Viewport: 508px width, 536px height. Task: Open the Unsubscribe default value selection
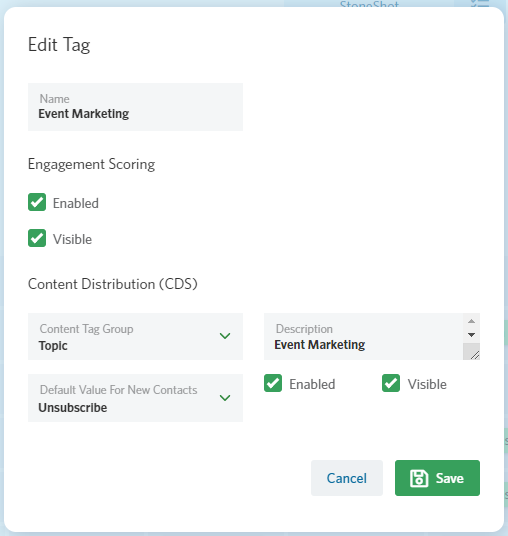tap(135, 398)
